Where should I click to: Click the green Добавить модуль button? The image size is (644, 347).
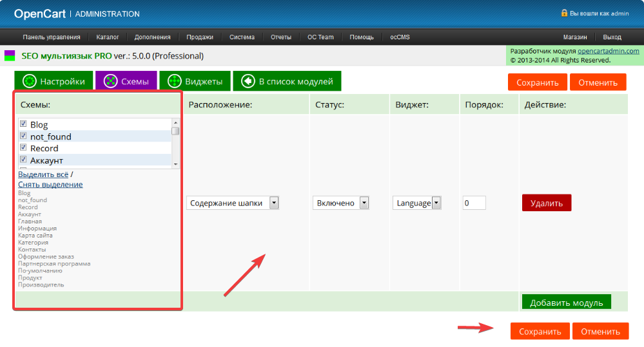click(x=567, y=303)
